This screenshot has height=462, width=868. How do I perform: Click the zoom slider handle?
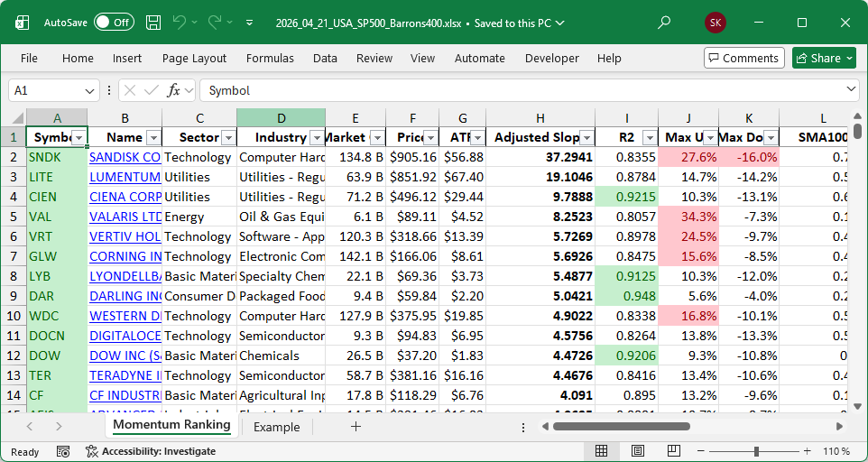click(756, 451)
